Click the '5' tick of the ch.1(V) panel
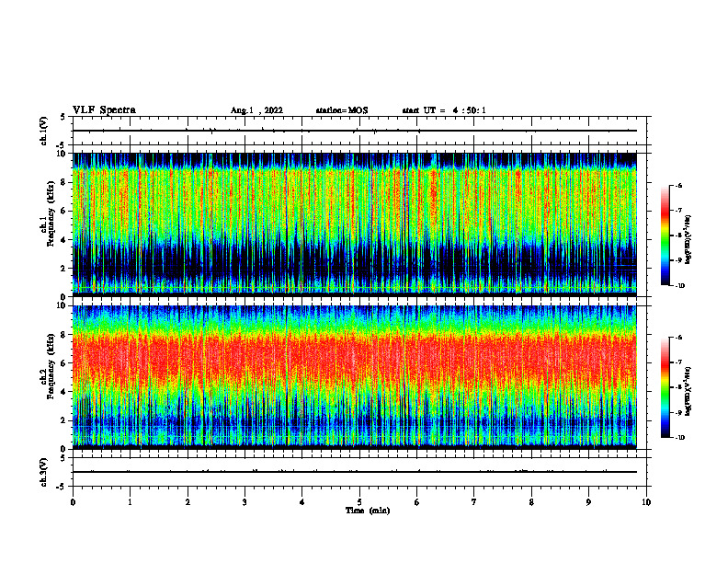 coord(63,117)
